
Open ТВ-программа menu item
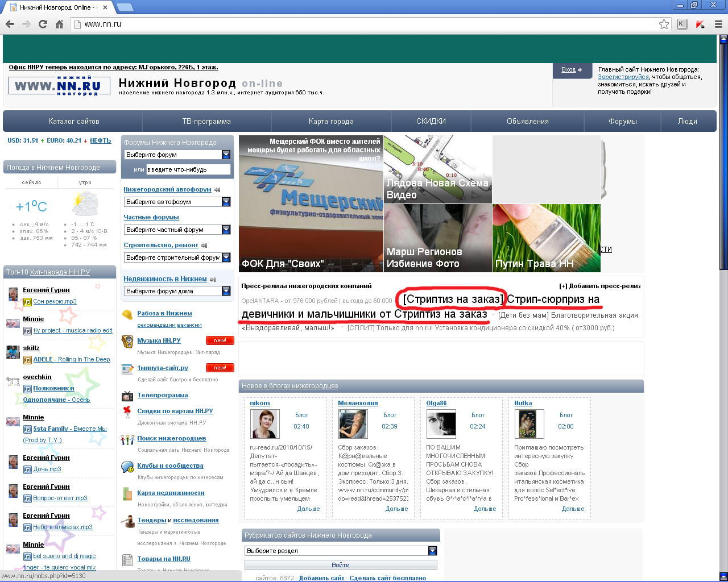206,122
